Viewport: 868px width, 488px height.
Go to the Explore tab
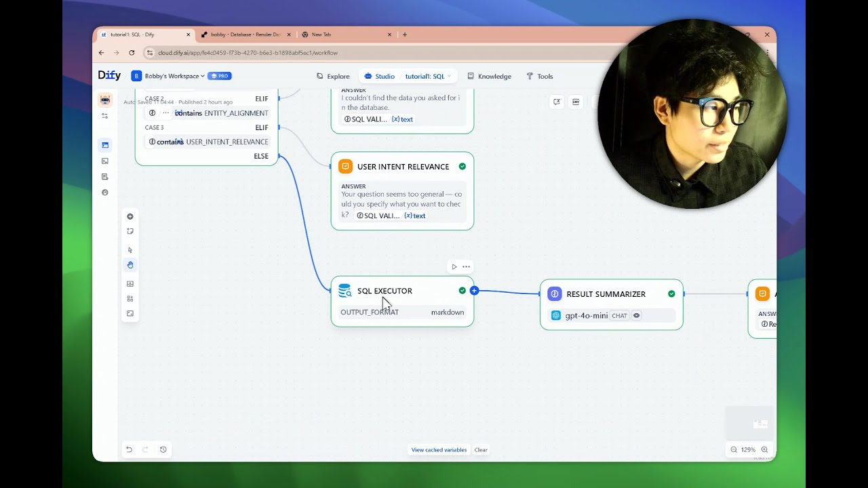333,76
